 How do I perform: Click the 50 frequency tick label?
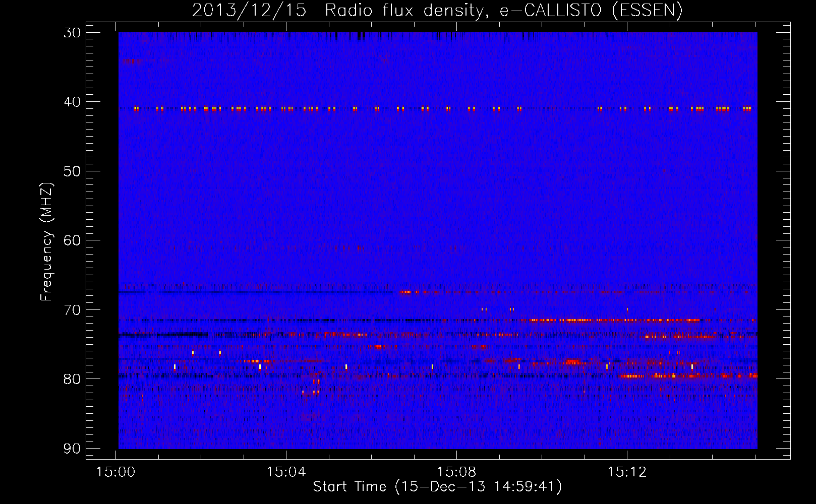point(72,171)
